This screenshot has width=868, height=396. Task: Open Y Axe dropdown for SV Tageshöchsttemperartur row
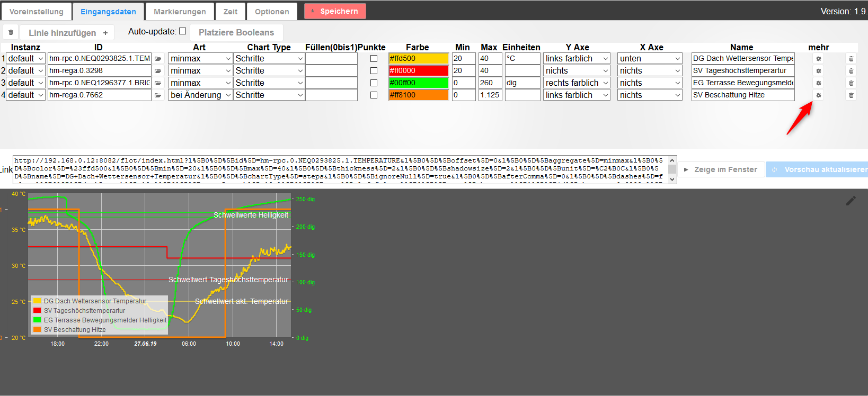click(577, 70)
